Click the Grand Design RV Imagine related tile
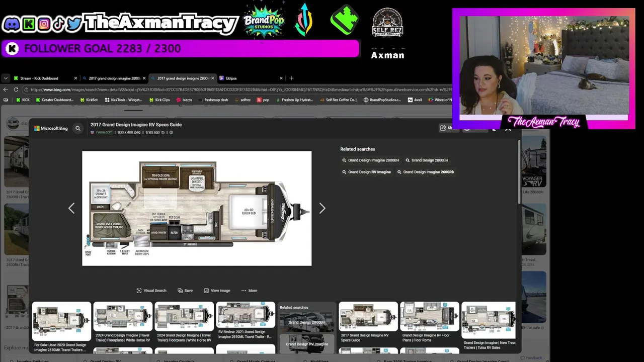Screen dimensions: 644x362 point(307,344)
